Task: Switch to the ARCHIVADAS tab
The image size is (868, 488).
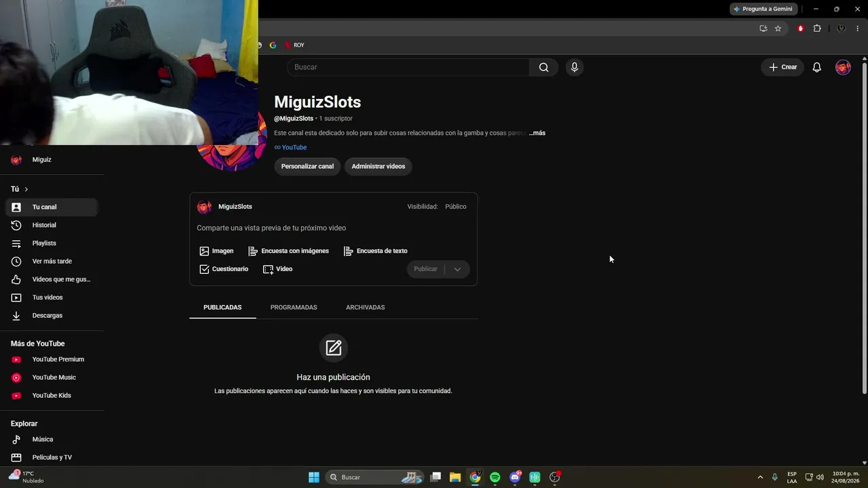Action: (x=366, y=308)
